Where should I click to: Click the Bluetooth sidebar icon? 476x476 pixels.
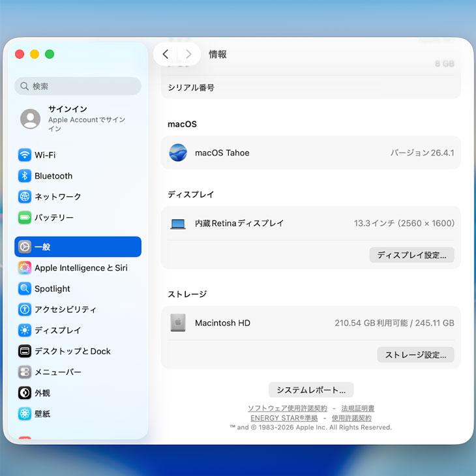tap(25, 176)
